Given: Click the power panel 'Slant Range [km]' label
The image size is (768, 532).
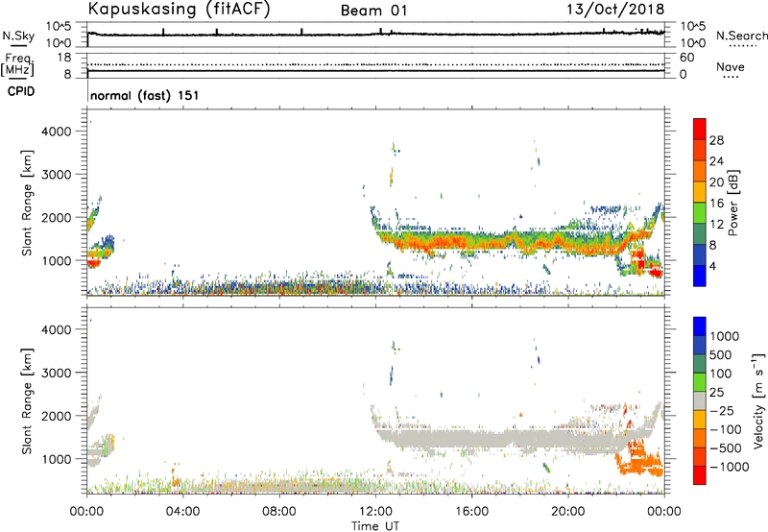Looking at the screenshot, I should (27, 203).
